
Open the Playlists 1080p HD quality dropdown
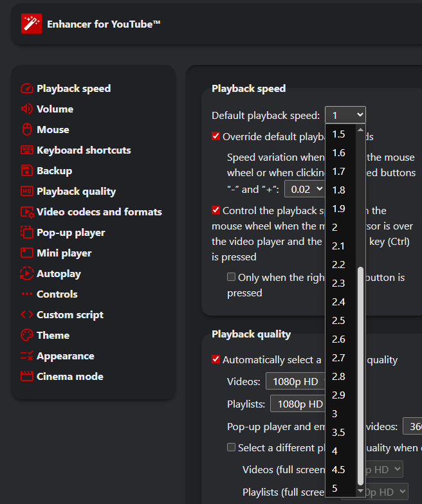(298, 404)
